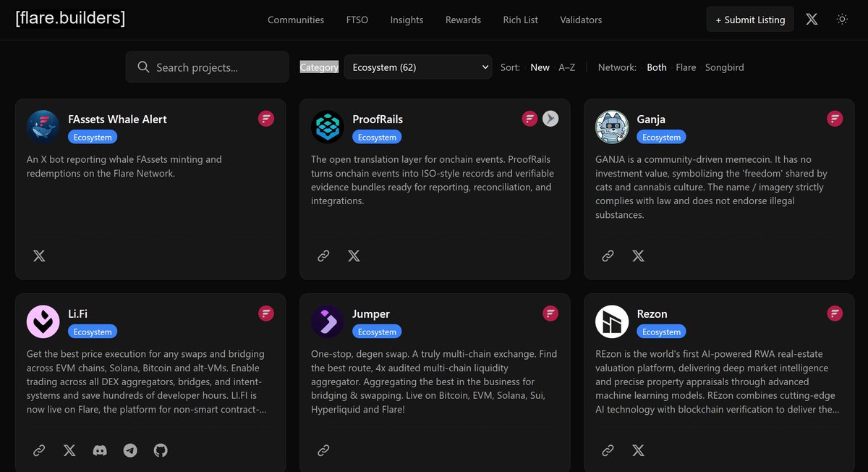
Task: Focus the Search projects input field
Action: pos(207,67)
